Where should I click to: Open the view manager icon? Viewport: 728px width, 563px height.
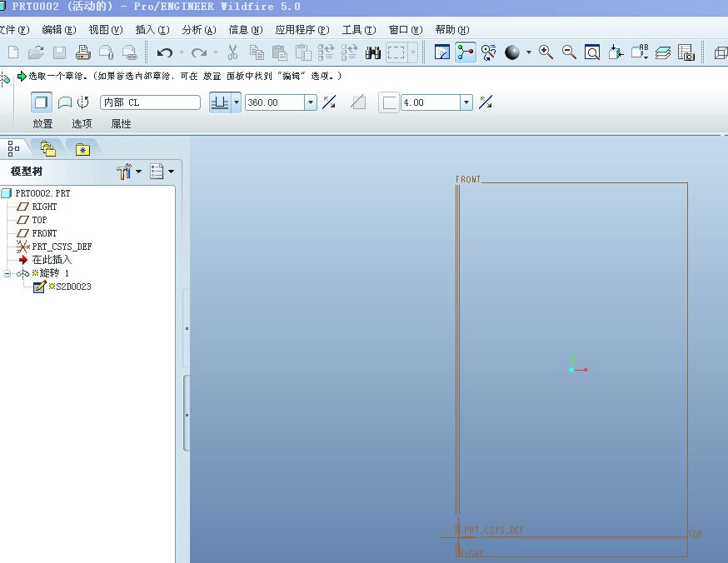point(686,52)
